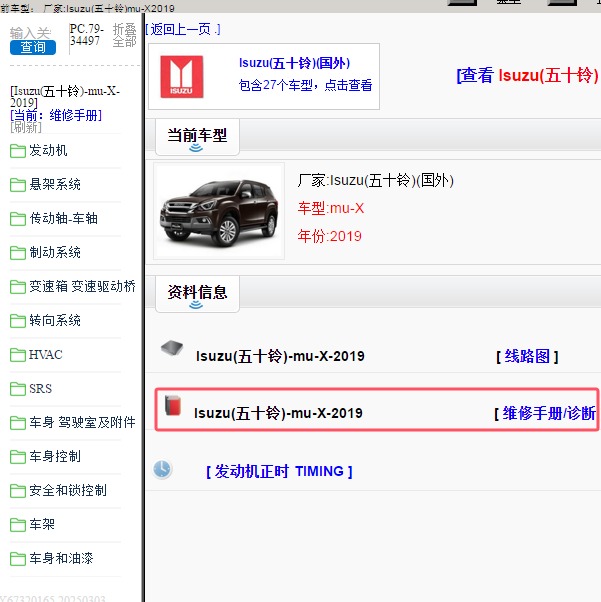This screenshot has height=602, width=601.
Task: Expand 传动轴-车轴 tree item label
Action: click(x=63, y=218)
